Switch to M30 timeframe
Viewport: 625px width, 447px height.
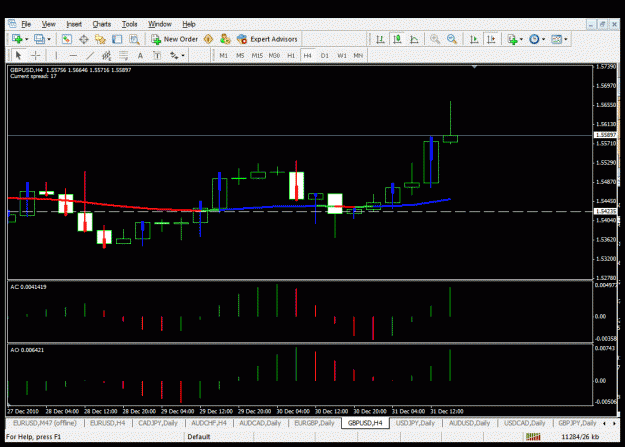click(x=274, y=55)
